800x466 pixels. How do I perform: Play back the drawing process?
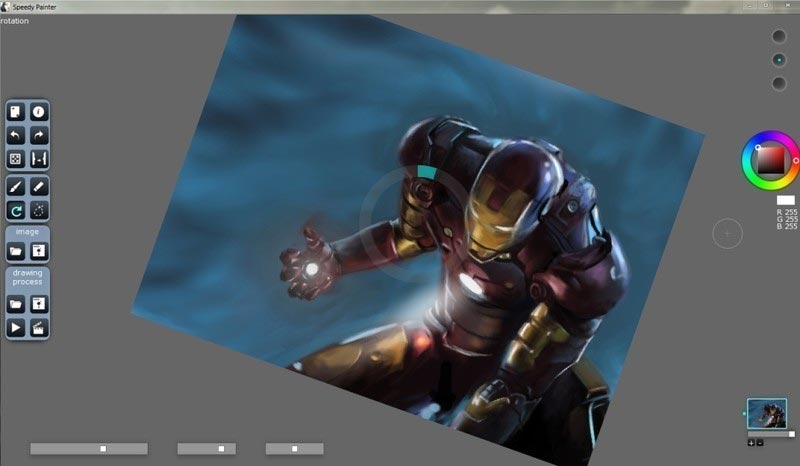(x=15, y=328)
